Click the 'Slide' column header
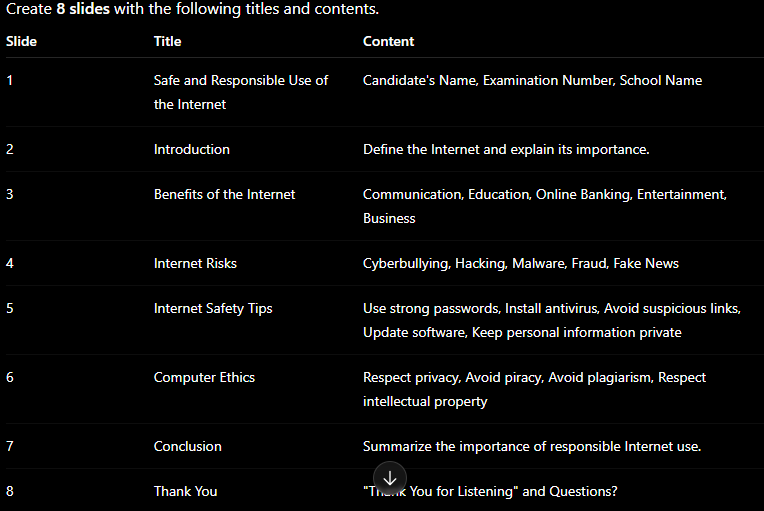The image size is (764, 511). pyautogui.click(x=21, y=41)
